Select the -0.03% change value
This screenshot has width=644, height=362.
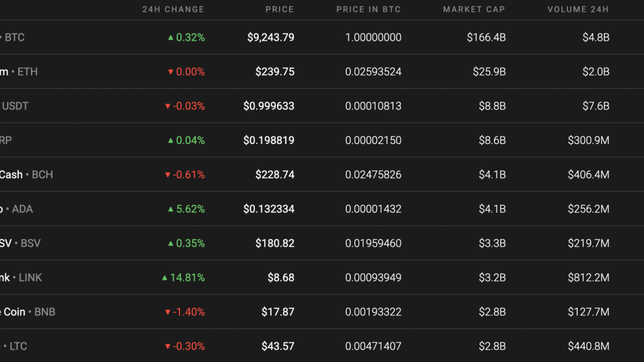(x=189, y=106)
